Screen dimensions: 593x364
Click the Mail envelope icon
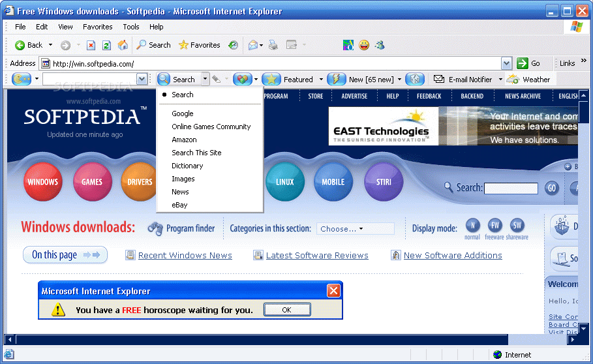253,46
